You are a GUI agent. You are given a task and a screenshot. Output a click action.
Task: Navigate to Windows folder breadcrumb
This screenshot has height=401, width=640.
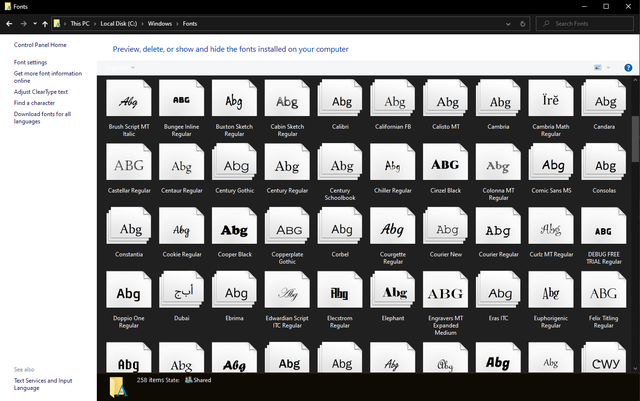(x=160, y=24)
